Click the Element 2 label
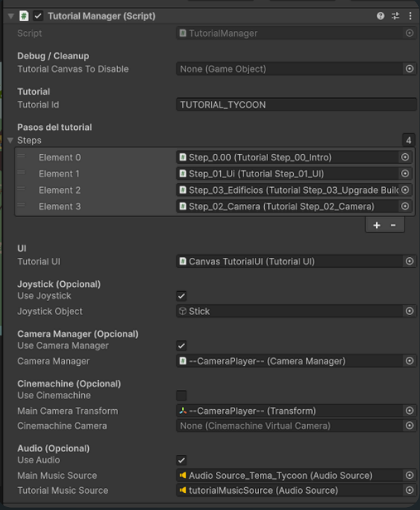Screen dimensions: 420x510 pyautogui.click(x=60, y=190)
